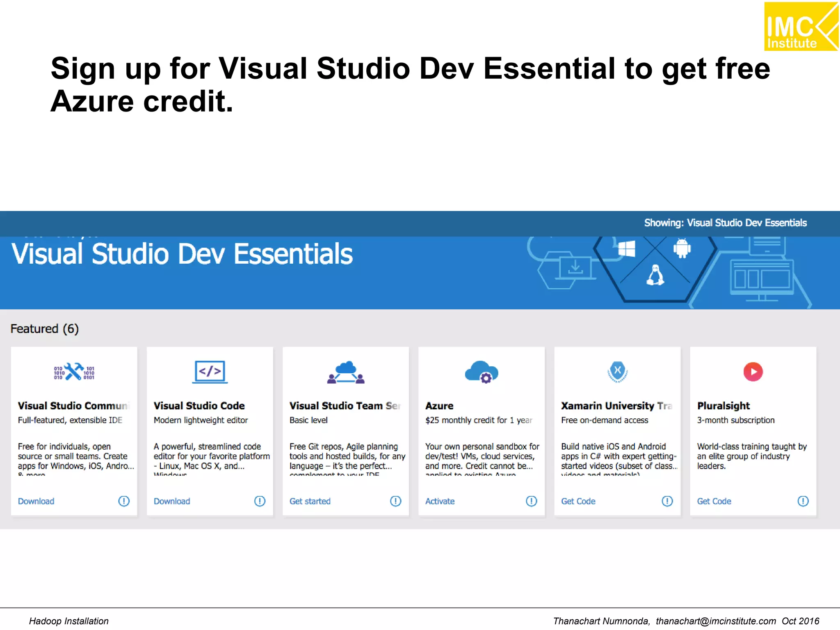Click the Xamarin University badge icon
This screenshot has height=630, width=840.
[x=617, y=372]
